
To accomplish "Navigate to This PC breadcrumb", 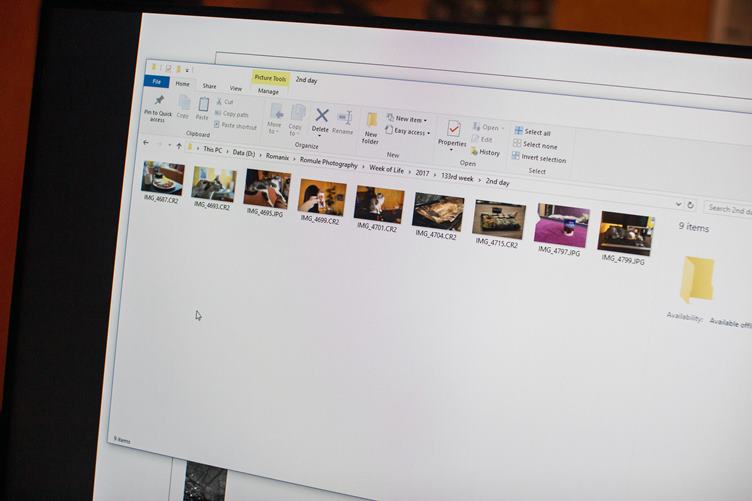I will [212, 150].
